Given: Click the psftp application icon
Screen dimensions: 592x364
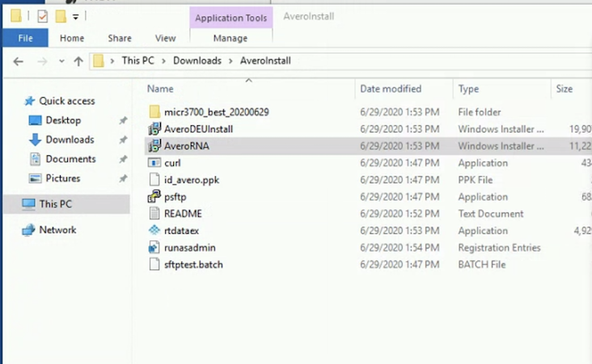Looking at the screenshot, I should (x=155, y=197).
